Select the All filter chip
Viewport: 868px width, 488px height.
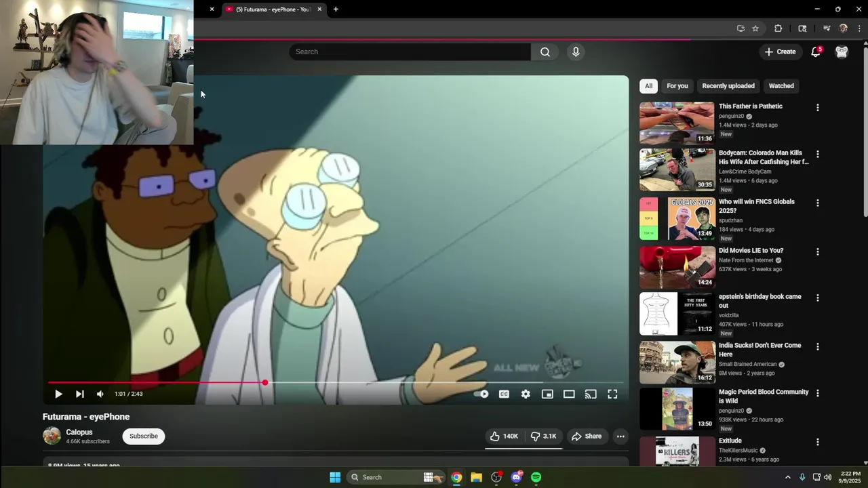pos(648,86)
